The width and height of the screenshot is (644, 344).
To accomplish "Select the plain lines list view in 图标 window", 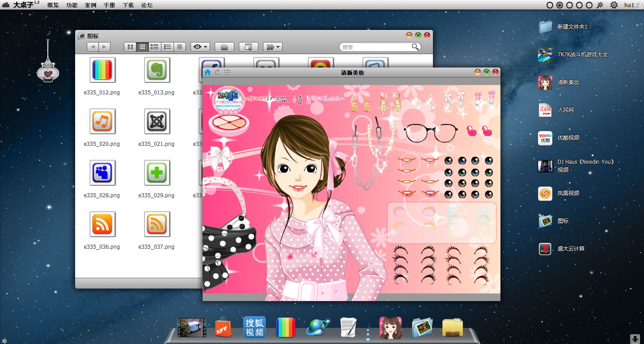I will click(x=180, y=47).
